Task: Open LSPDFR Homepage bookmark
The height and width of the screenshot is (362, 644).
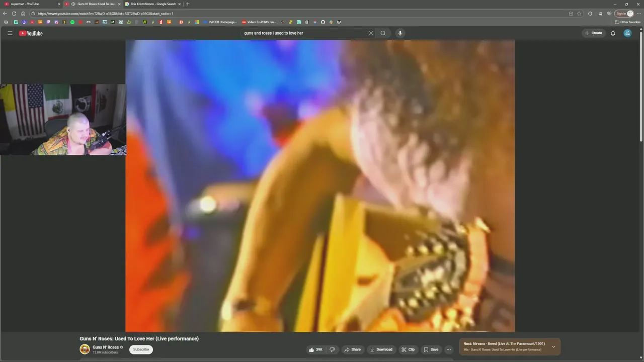Action: 219,22
